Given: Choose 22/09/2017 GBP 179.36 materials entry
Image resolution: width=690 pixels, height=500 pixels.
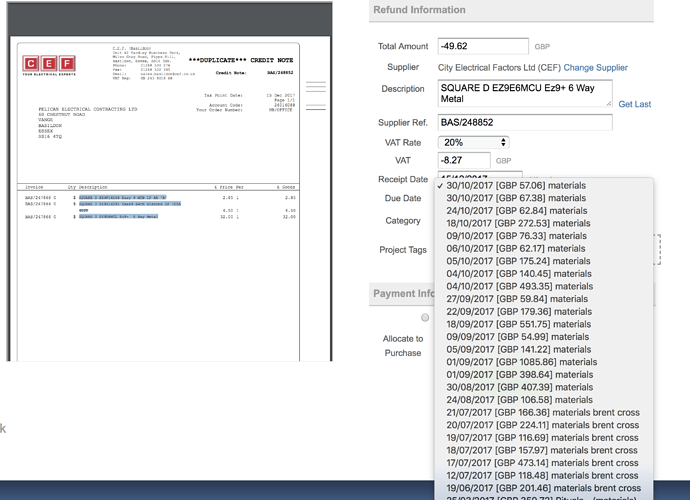Looking at the screenshot, I should pyautogui.click(x=543, y=312).
